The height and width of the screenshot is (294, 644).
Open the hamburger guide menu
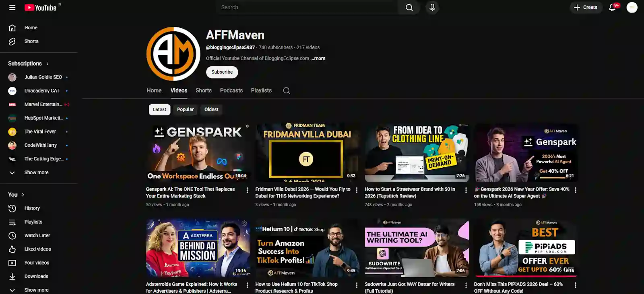coord(12,7)
